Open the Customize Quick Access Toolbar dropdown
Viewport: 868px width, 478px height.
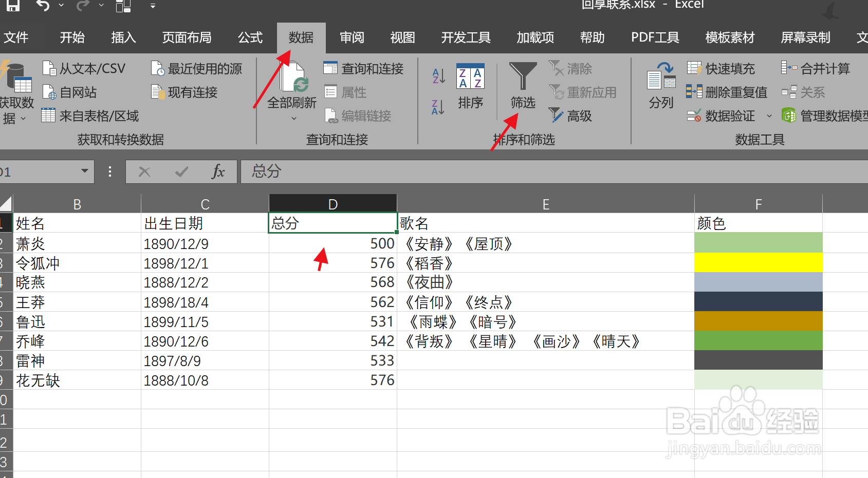pos(153,6)
